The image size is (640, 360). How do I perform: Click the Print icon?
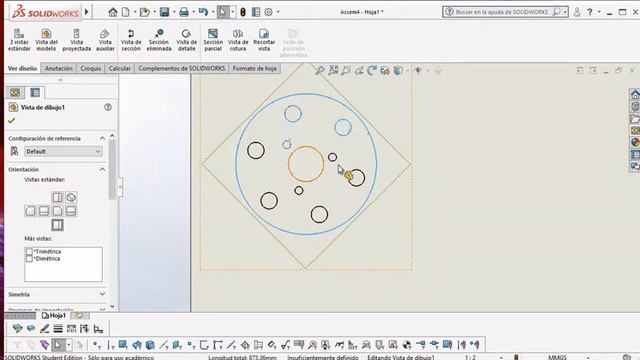point(184,12)
